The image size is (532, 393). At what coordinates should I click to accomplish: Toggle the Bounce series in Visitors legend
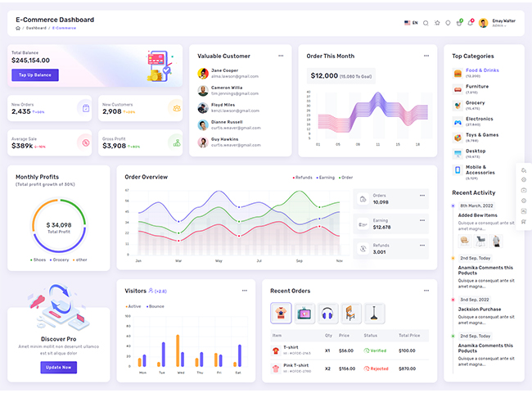coord(155,306)
